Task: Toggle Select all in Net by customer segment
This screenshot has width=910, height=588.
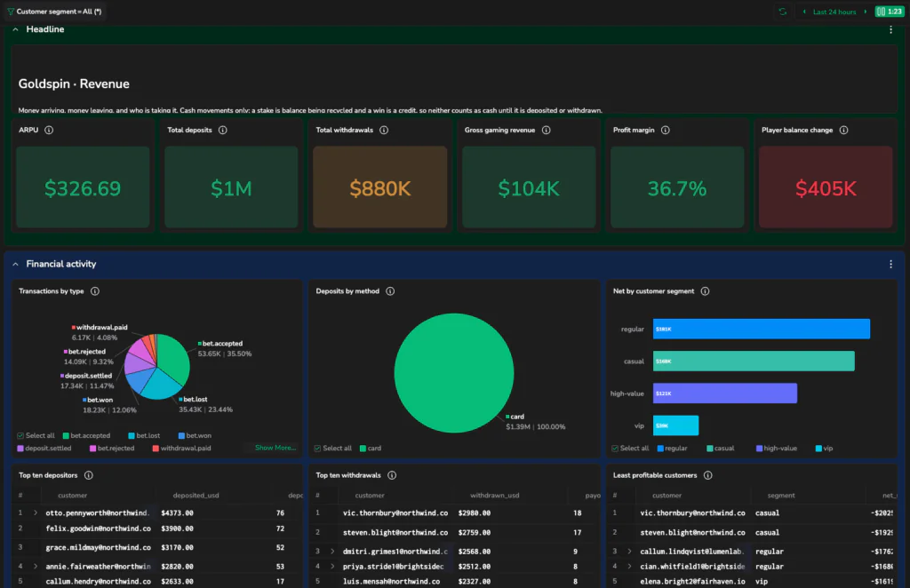Action: pos(630,449)
